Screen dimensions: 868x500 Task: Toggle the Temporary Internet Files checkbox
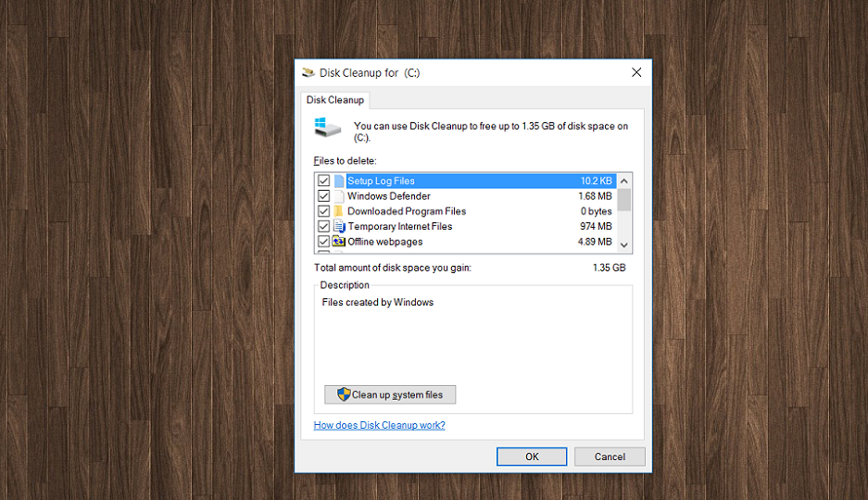click(324, 226)
